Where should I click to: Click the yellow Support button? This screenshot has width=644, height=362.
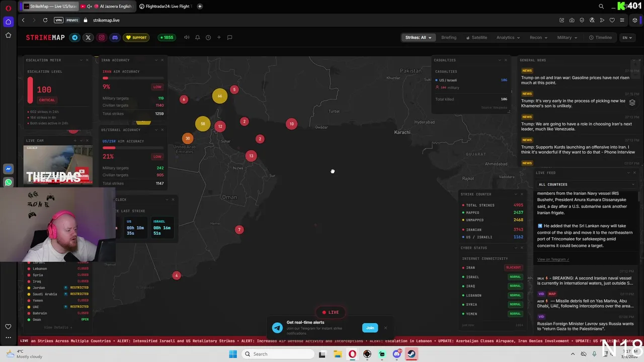coord(136,37)
